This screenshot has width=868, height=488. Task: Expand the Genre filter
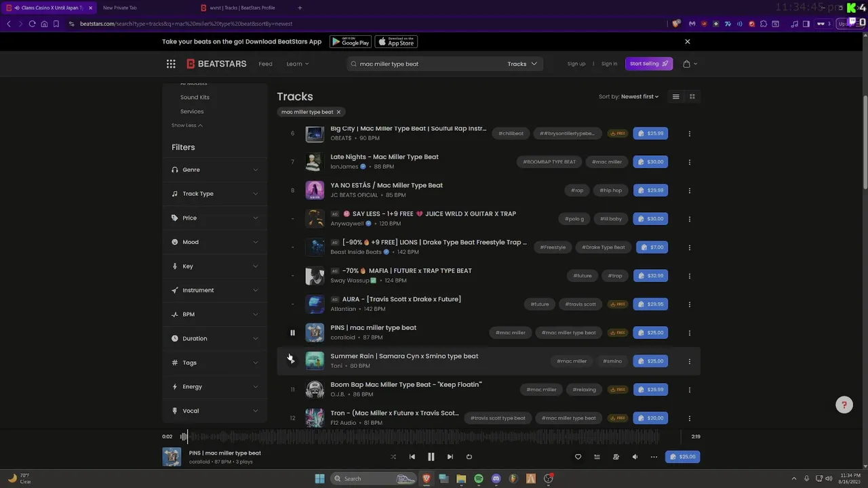coord(215,170)
